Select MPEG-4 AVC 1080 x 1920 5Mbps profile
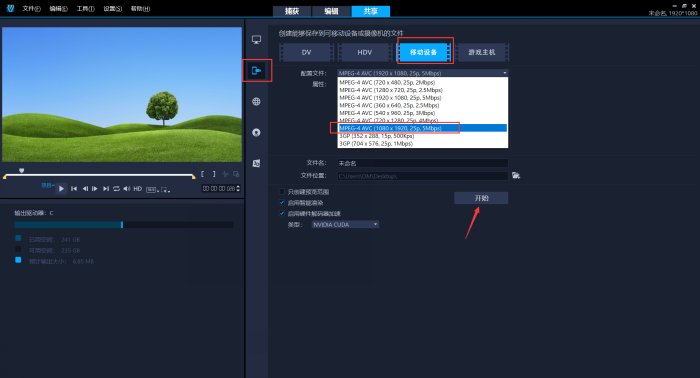The width and height of the screenshot is (700, 378). point(422,128)
